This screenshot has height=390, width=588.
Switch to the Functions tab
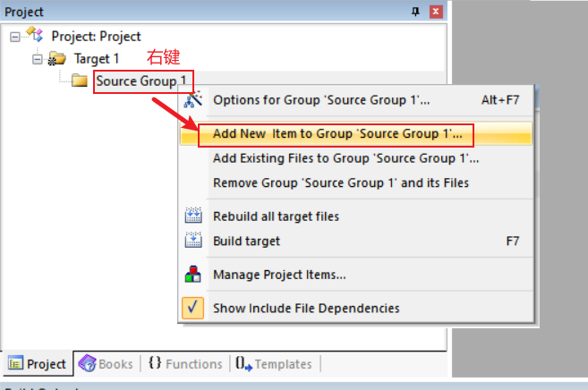[184, 364]
